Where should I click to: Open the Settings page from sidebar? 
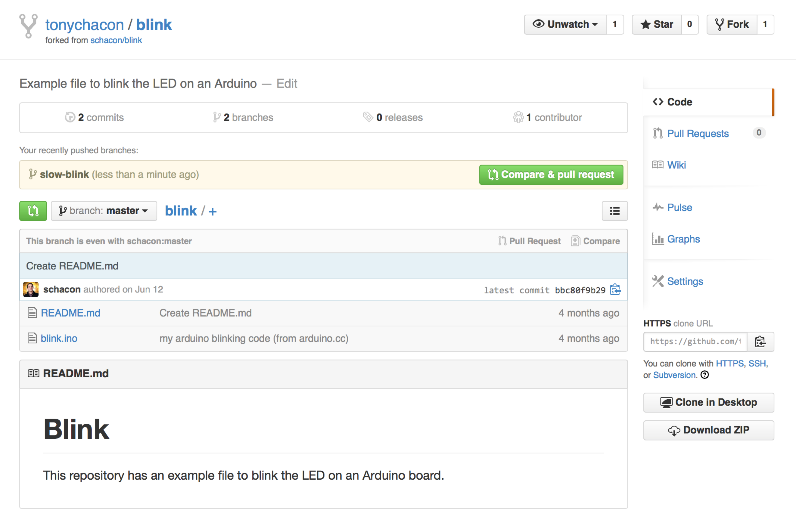[685, 281]
